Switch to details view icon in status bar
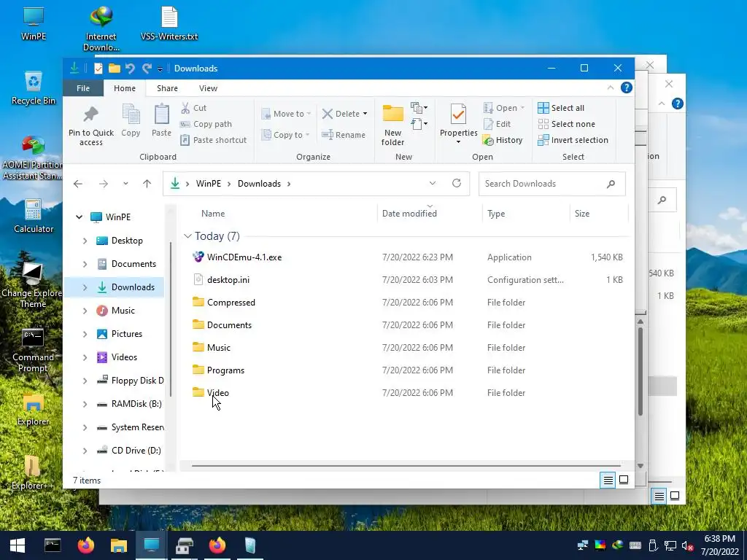This screenshot has width=747, height=560. (608, 480)
